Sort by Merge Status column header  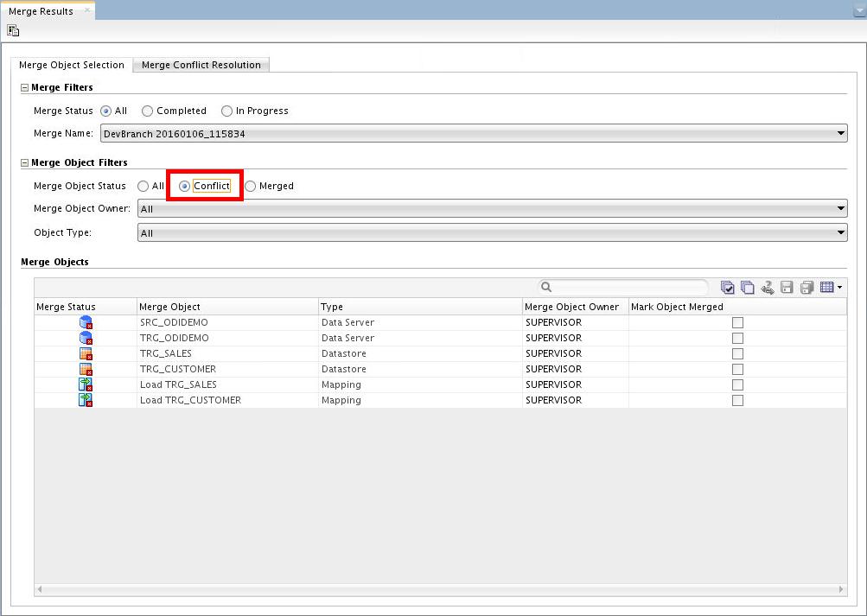86,307
